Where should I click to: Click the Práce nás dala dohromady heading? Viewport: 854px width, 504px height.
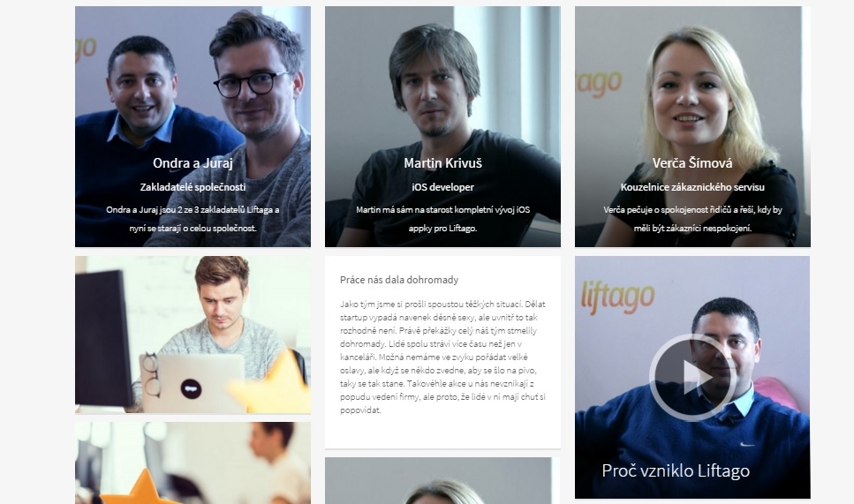(399, 280)
